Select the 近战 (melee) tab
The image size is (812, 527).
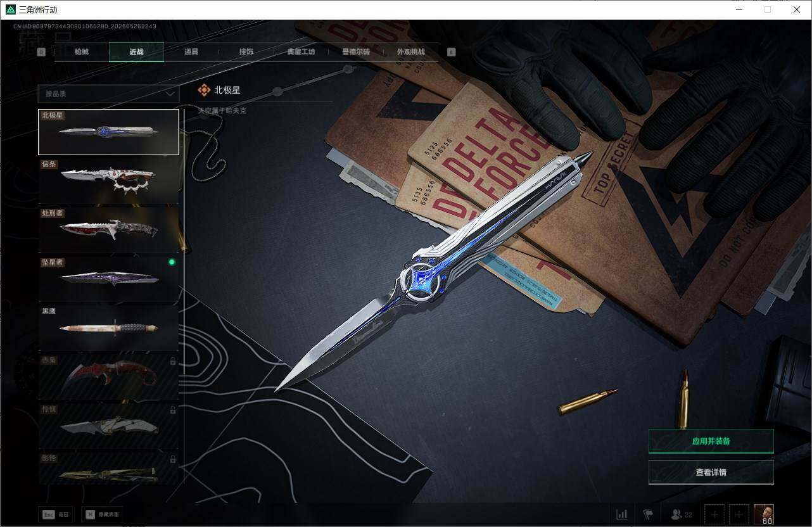pos(136,52)
